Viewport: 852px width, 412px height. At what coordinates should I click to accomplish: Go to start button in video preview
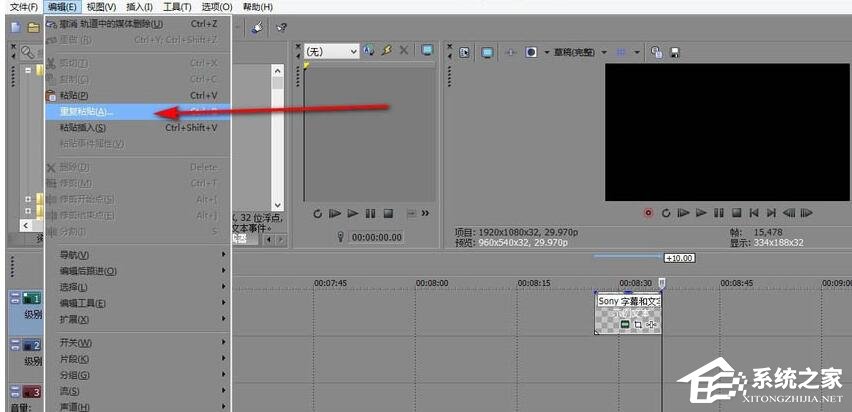(x=754, y=213)
